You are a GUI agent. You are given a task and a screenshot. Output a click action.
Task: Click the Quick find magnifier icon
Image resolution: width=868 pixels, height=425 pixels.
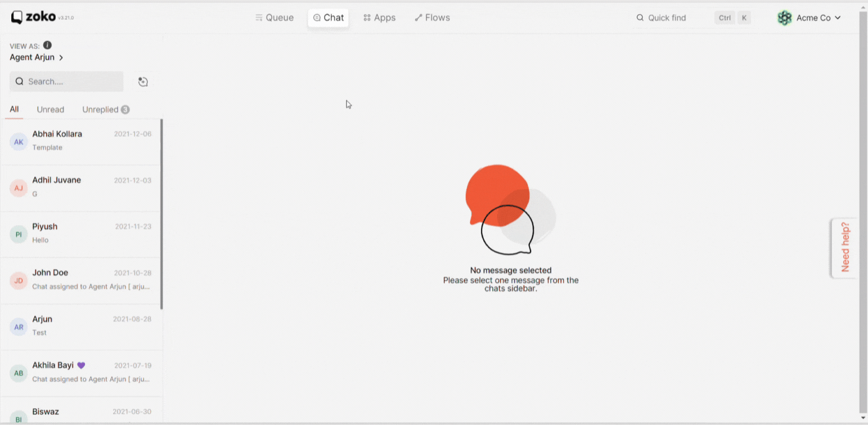point(640,17)
